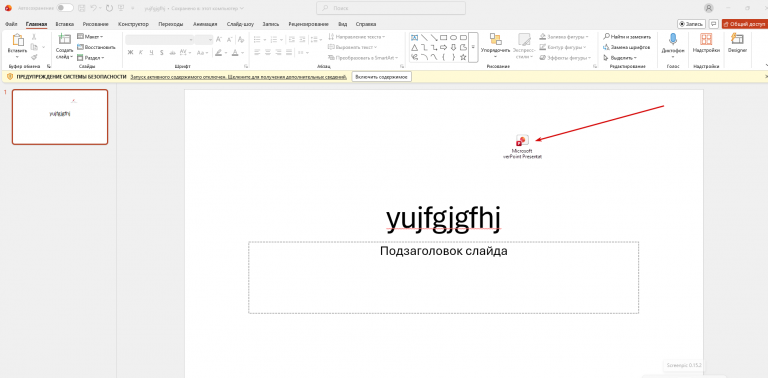
Task: Open the Заливка фигуры fill dropdown
Action: coord(564,37)
